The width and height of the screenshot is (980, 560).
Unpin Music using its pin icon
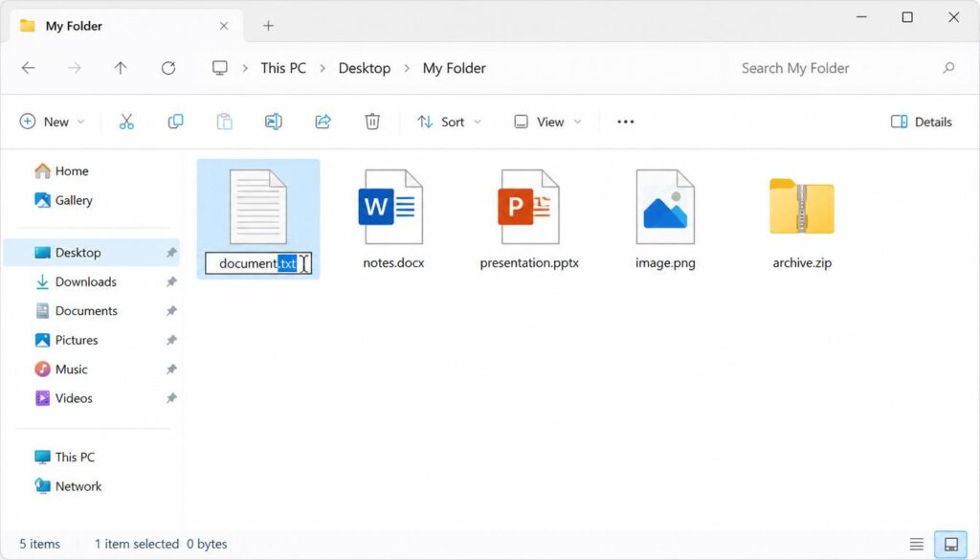tap(171, 370)
